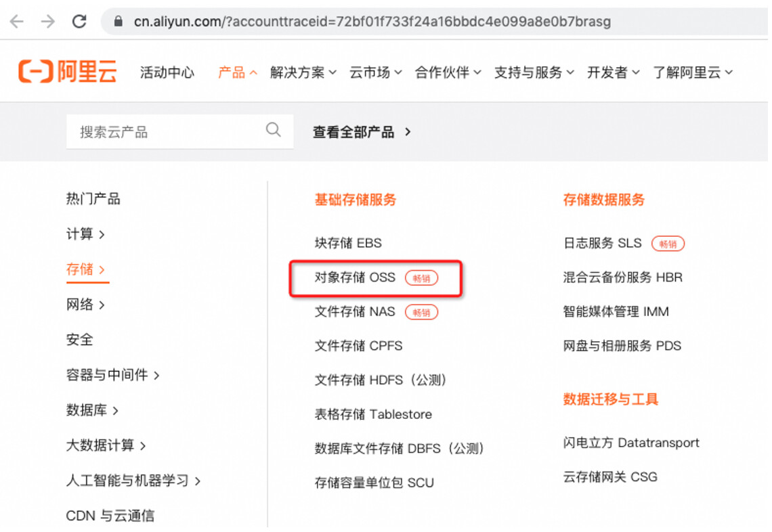Open 块存储 EBS product

(348, 243)
